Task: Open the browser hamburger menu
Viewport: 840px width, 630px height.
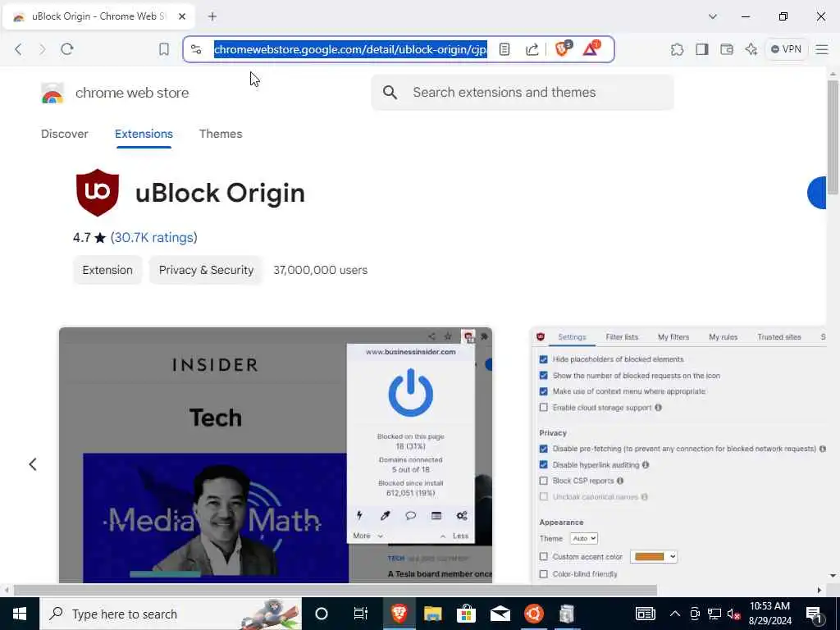Action: click(822, 49)
